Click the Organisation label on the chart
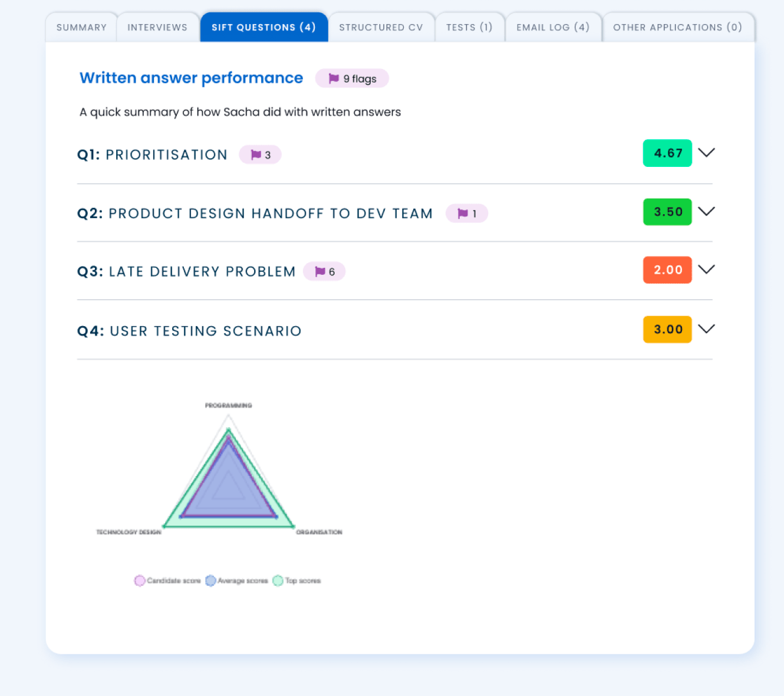 319,531
